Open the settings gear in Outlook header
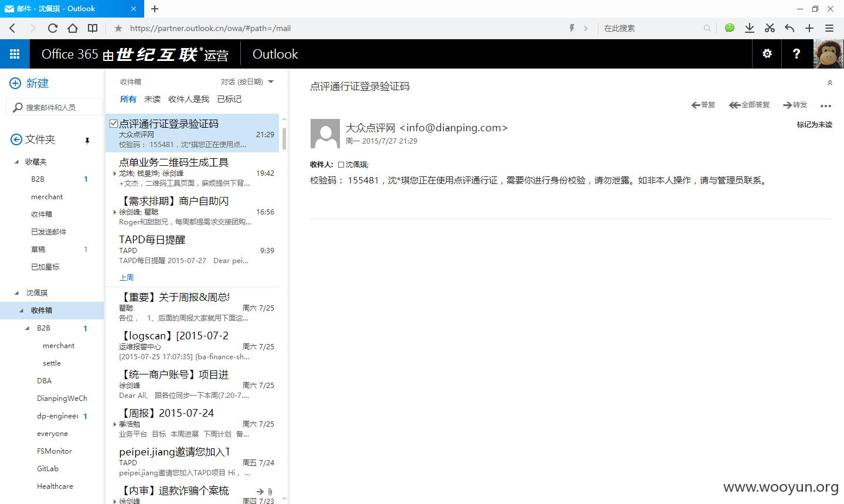Viewport: 844px width, 504px height. coord(767,54)
